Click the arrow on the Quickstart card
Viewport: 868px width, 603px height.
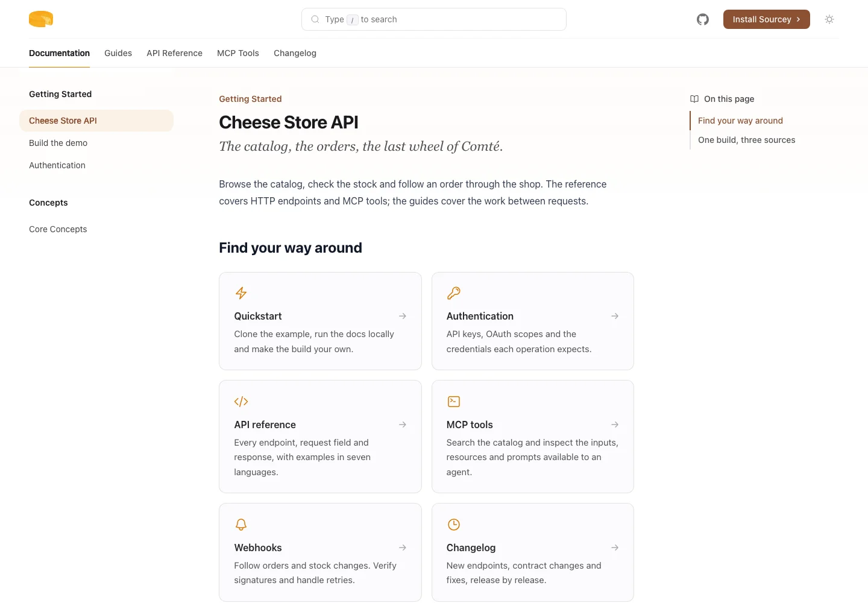click(403, 316)
